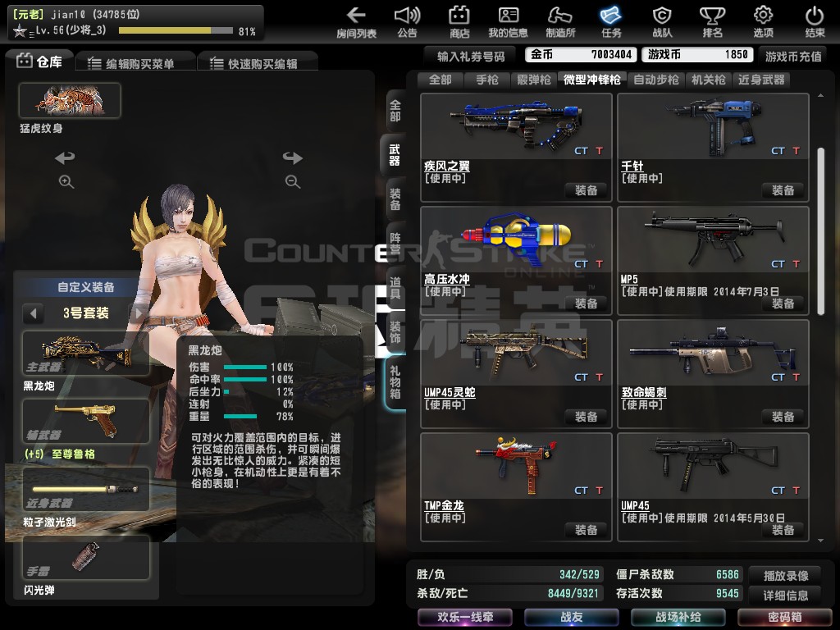Click 游戏币充值 recharge button
This screenshot has height=630, width=840.
click(x=793, y=57)
